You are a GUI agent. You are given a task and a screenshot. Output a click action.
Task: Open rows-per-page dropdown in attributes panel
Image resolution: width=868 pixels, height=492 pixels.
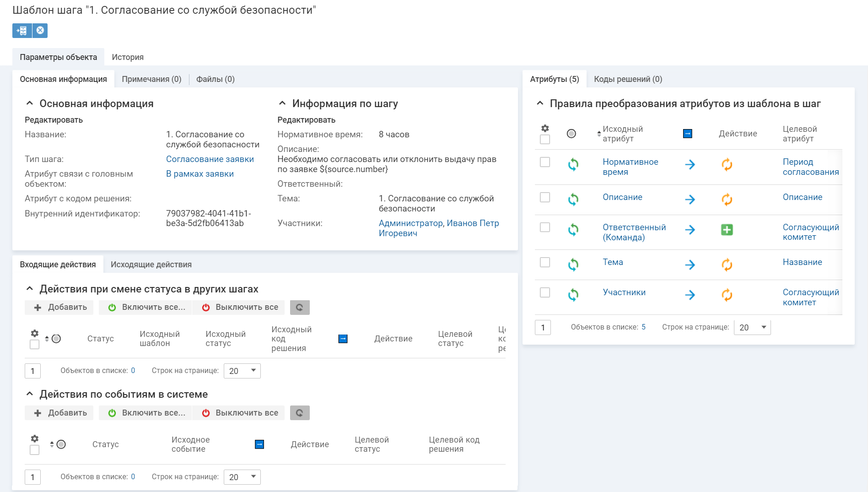[x=752, y=327]
